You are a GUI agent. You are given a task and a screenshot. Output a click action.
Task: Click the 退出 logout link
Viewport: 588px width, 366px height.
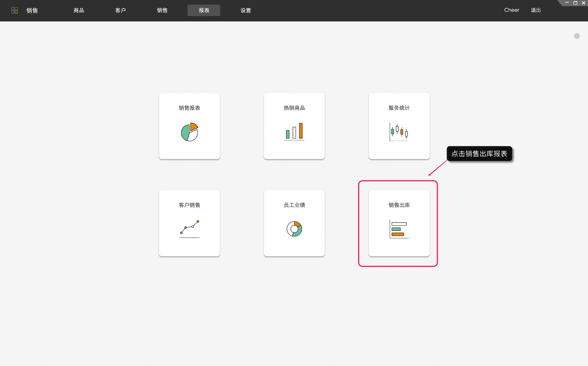coord(536,10)
